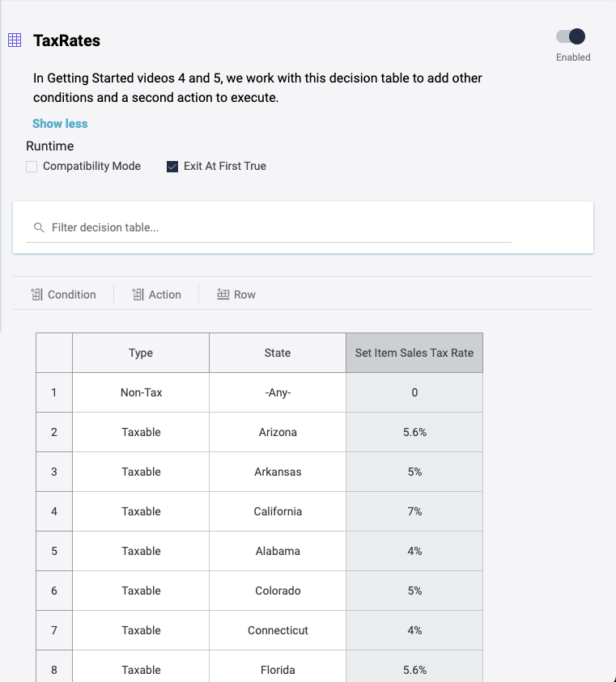Open the California state cell
The height and width of the screenshot is (682, 616).
278,511
